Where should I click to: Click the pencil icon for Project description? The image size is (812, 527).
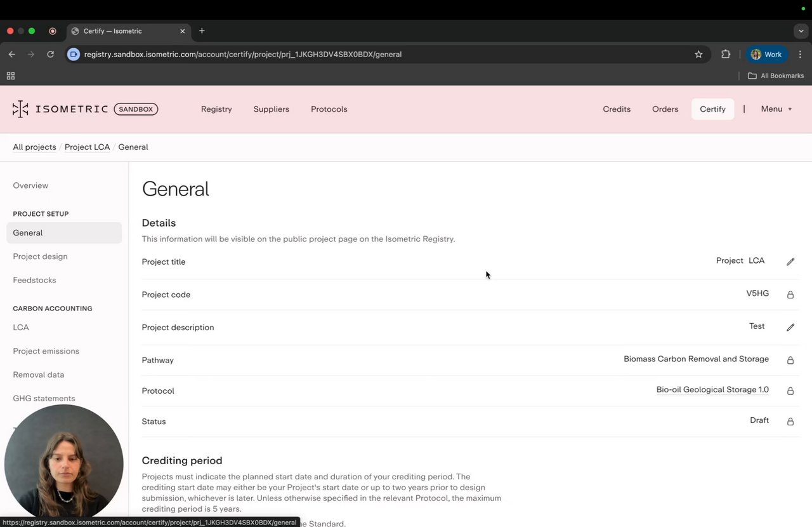(790, 328)
